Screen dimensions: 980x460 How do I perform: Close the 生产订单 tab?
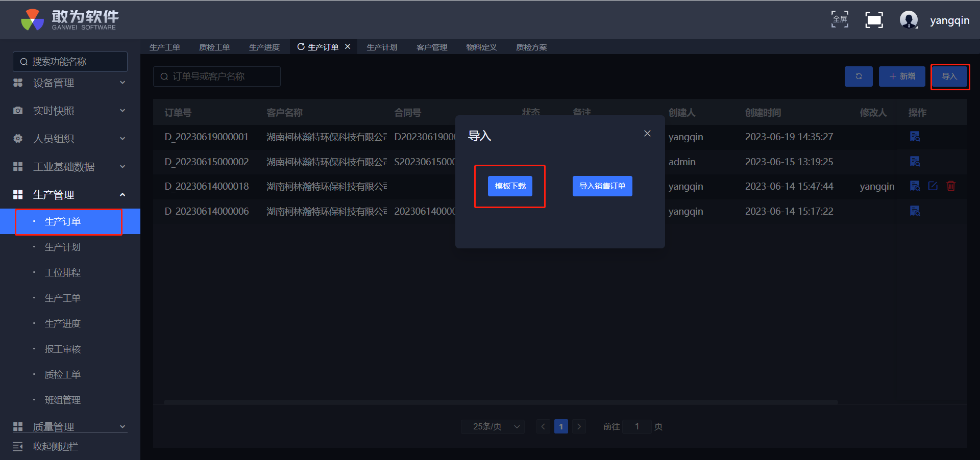coord(348,46)
